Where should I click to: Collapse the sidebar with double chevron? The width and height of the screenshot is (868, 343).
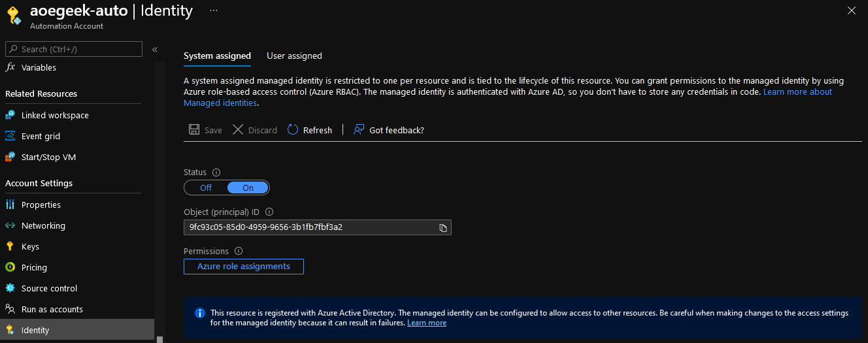(155, 50)
